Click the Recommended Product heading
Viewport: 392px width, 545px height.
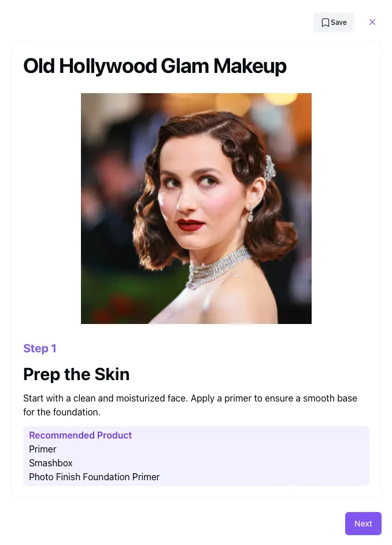80,435
